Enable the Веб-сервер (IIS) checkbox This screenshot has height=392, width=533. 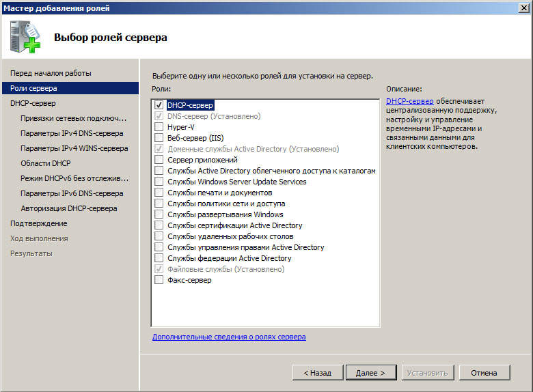tap(159, 138)
